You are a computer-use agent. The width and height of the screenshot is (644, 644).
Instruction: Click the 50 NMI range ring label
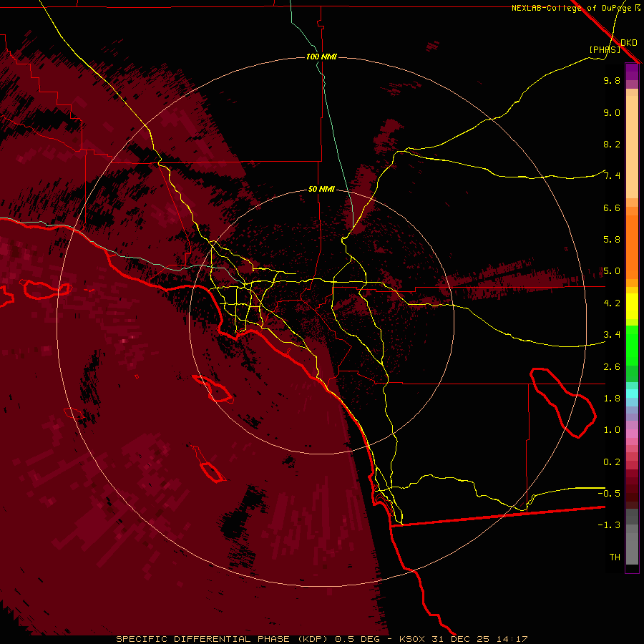point(321,189)
